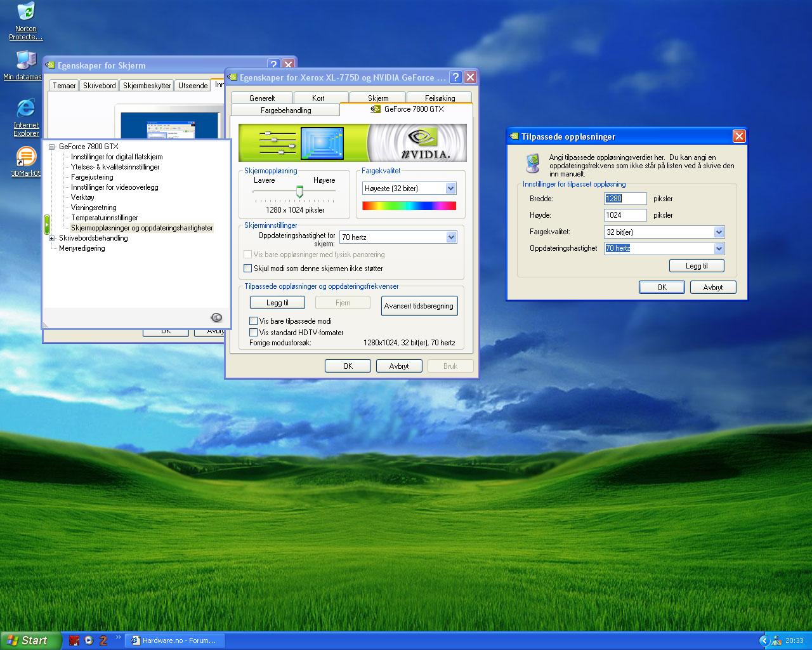This screenshot has width=812, height=650.
Task: Select the GeForce 7800 GTX tab
Action: [407, 109]
